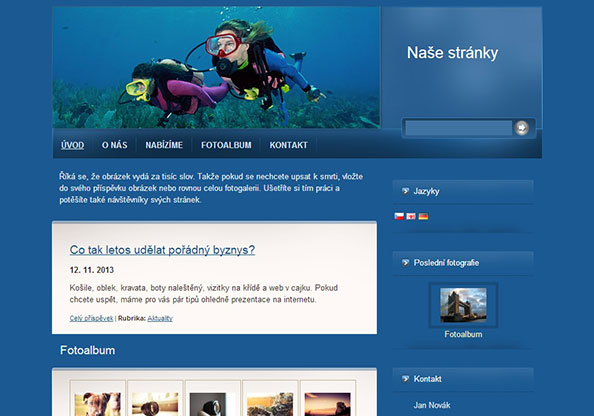This screenshot has width=594, height=416.
Task: Open the NABÍZÍME menu item
Action: coord(164,145)
